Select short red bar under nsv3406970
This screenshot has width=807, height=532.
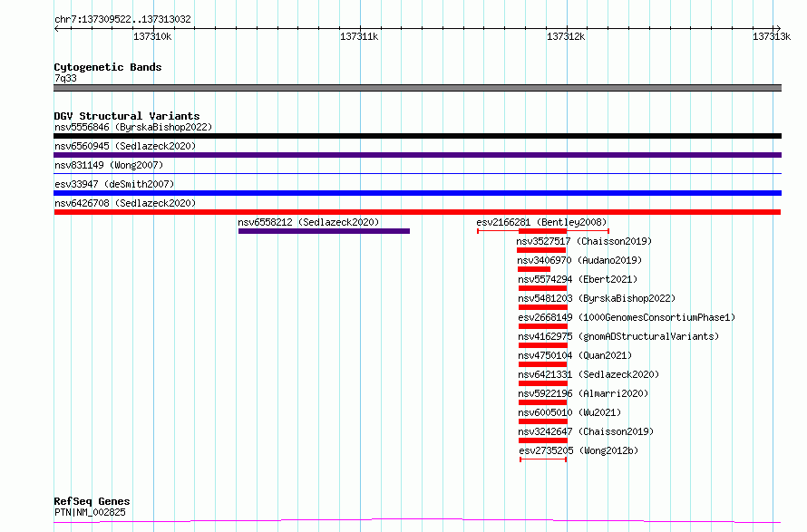point(534,269)
